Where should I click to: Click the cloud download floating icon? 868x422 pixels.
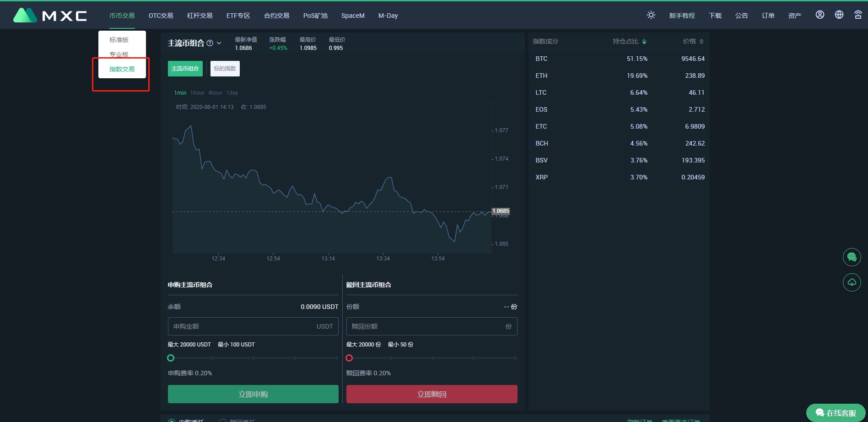coord(852,282)
